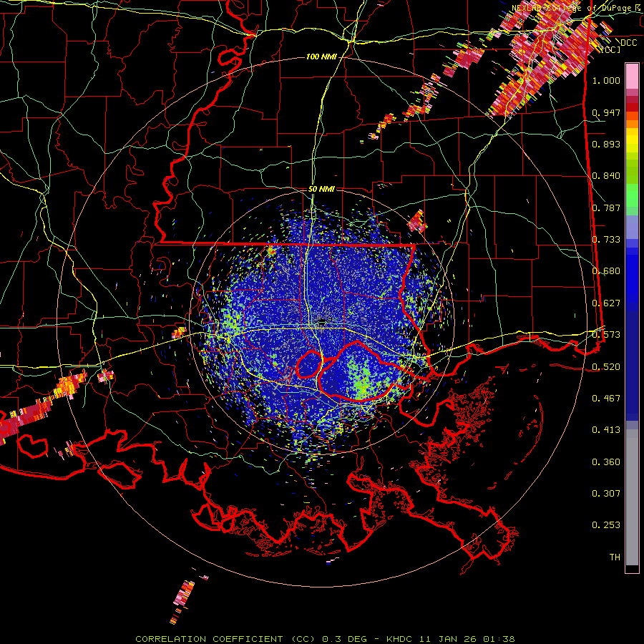
Task: Pick the pink color at top of scale
Action: [632, 77]
